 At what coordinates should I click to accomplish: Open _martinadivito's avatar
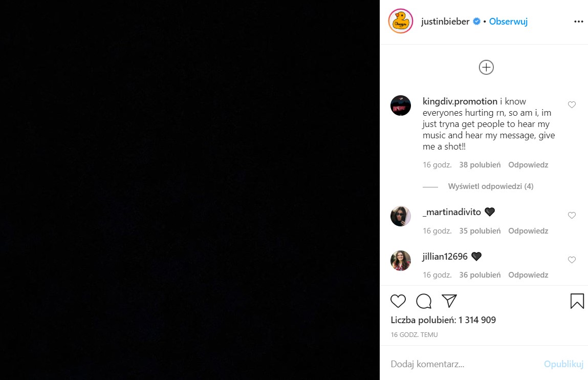[401, 216]
